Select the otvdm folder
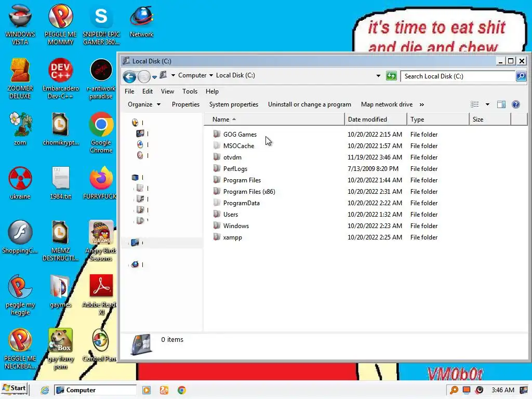Viewport: 532px width, 399px height. click(x=232, y=157)
